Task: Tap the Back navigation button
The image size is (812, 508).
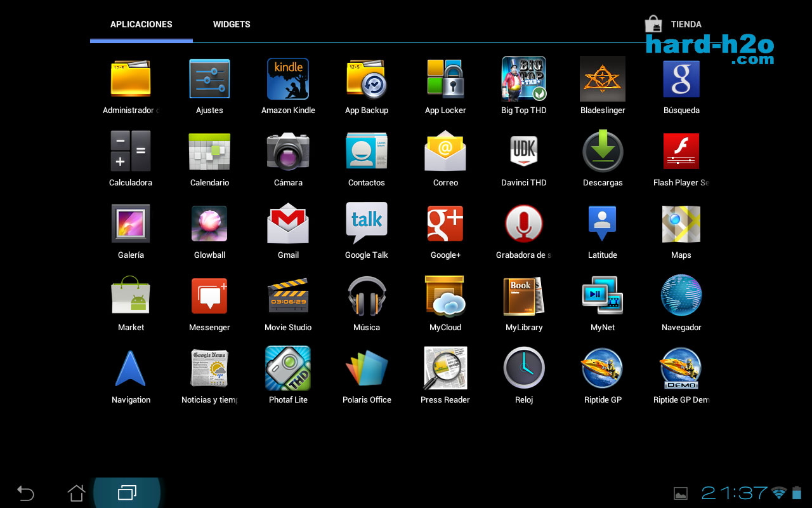Action: point(25,493)
